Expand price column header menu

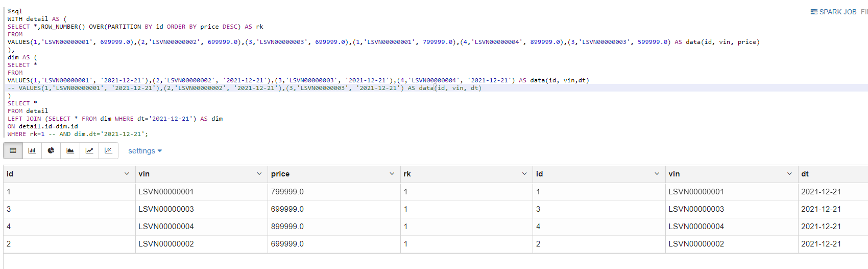(x=392, y=174)
